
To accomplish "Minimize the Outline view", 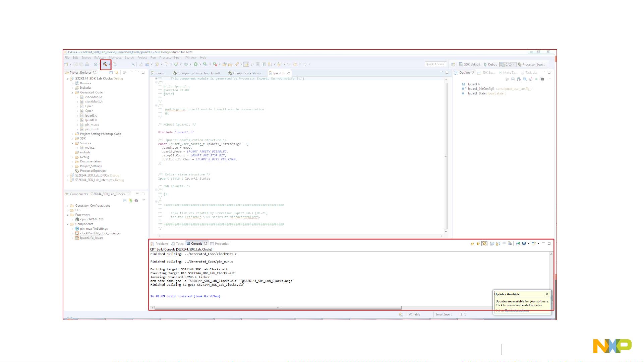I will coord(543,72).
